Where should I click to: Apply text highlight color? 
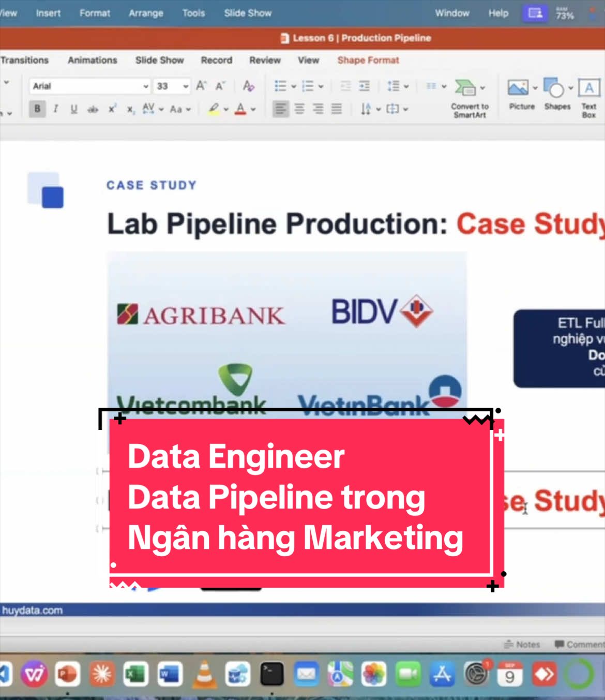click(x=214, y=109)
